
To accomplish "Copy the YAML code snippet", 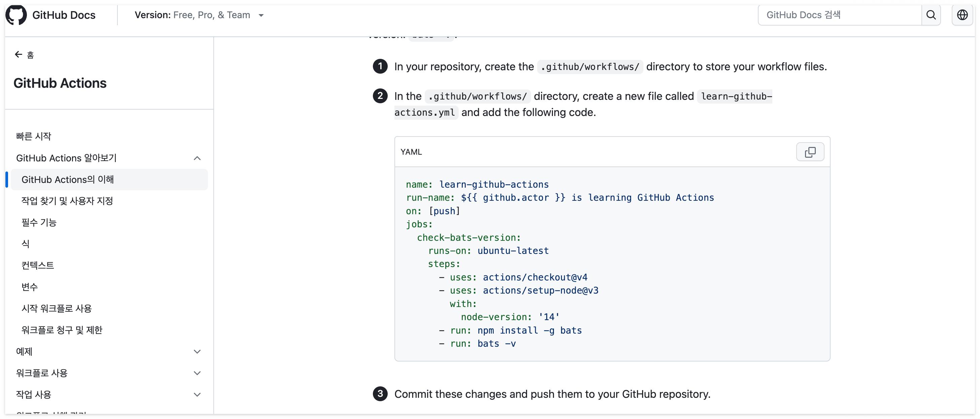I will point(810,152).
